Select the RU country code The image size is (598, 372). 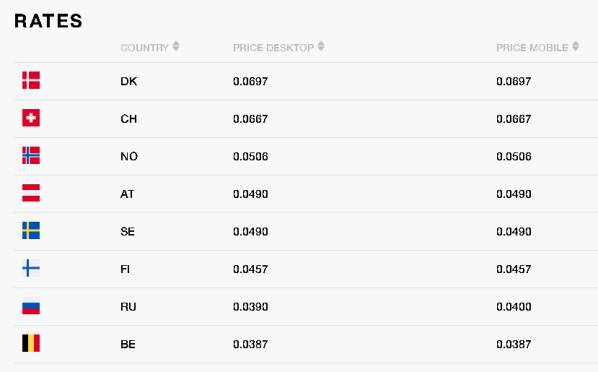(x=128, y=307)
